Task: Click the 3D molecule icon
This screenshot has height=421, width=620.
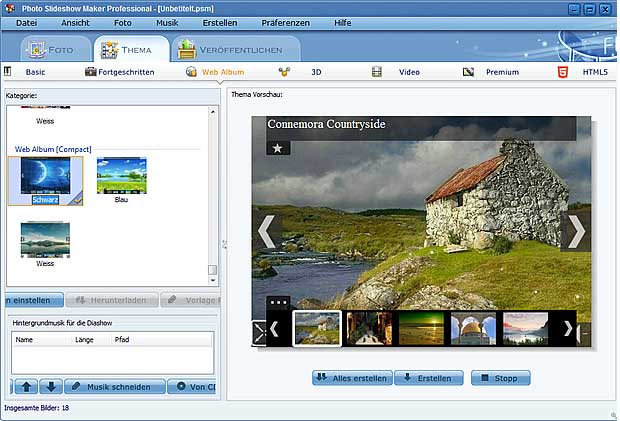Action: click(x=284, y=72)
